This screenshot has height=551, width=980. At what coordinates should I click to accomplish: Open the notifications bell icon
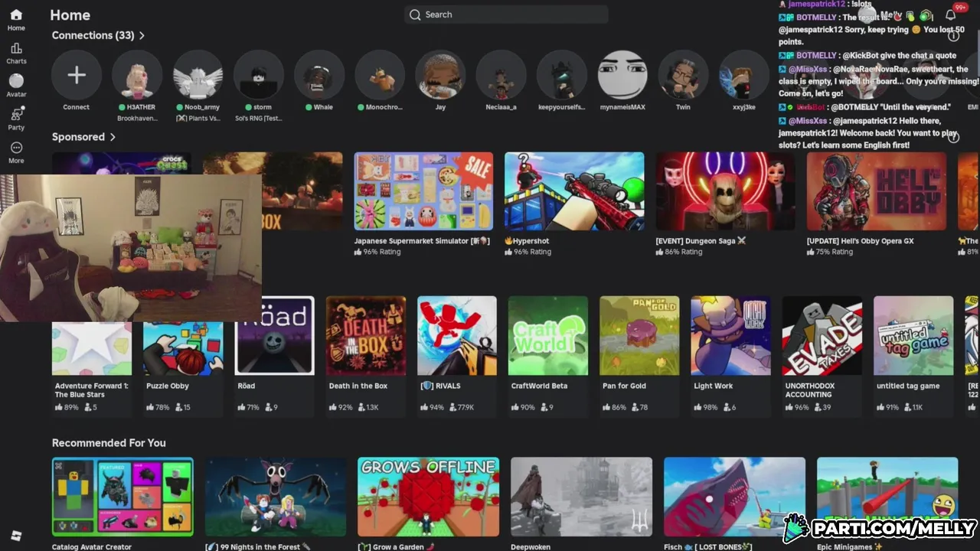tap(950, 15)
